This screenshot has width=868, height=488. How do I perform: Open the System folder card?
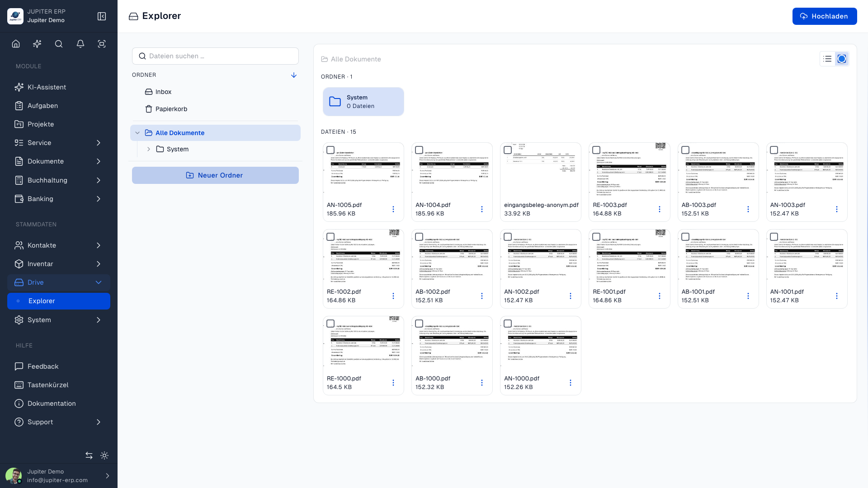coord(363,102)
